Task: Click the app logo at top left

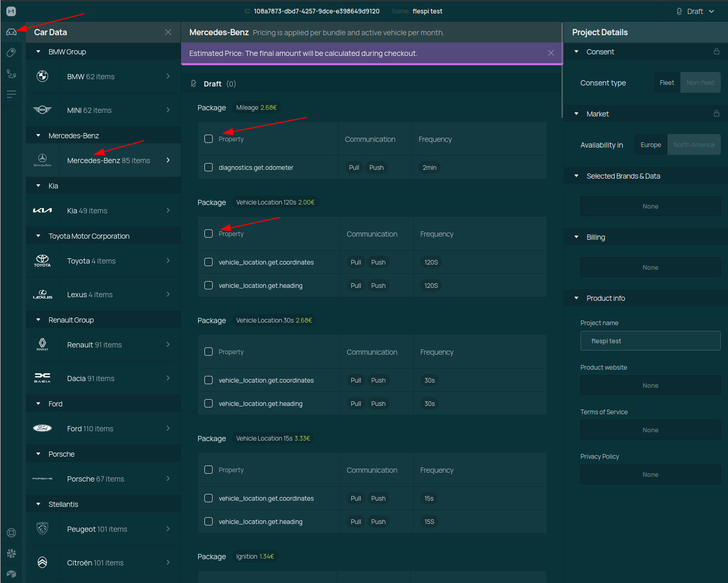Action: pos(11,11)
